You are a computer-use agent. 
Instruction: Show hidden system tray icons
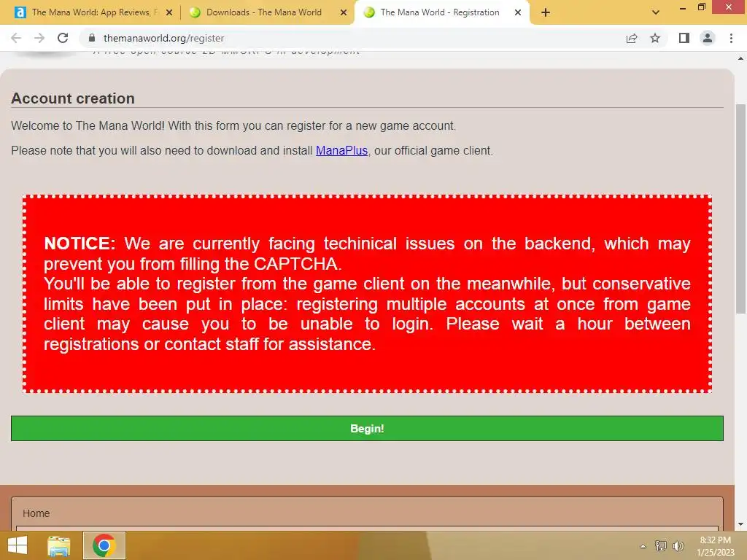(x=643, y=546)
